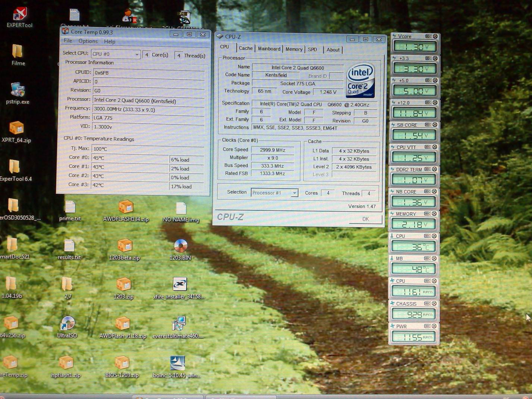Click Core Speed value 2999.9 MHz
Screen dimensions: 532x399
(272, 150)
